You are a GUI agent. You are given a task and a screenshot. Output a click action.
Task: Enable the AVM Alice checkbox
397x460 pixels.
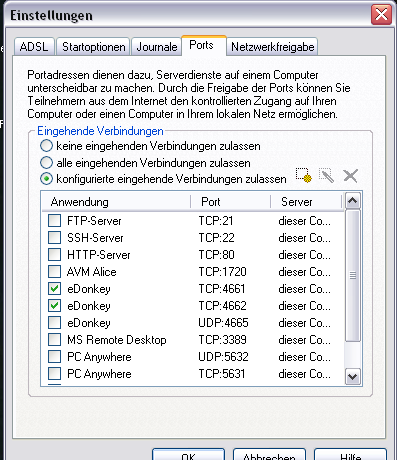[x=54, y=271]
